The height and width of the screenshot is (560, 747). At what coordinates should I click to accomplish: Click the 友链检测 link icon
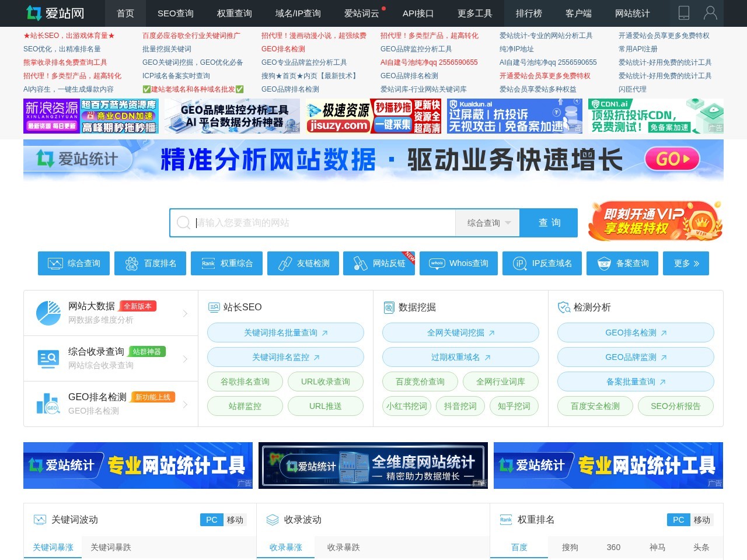(x=285, y=263)
